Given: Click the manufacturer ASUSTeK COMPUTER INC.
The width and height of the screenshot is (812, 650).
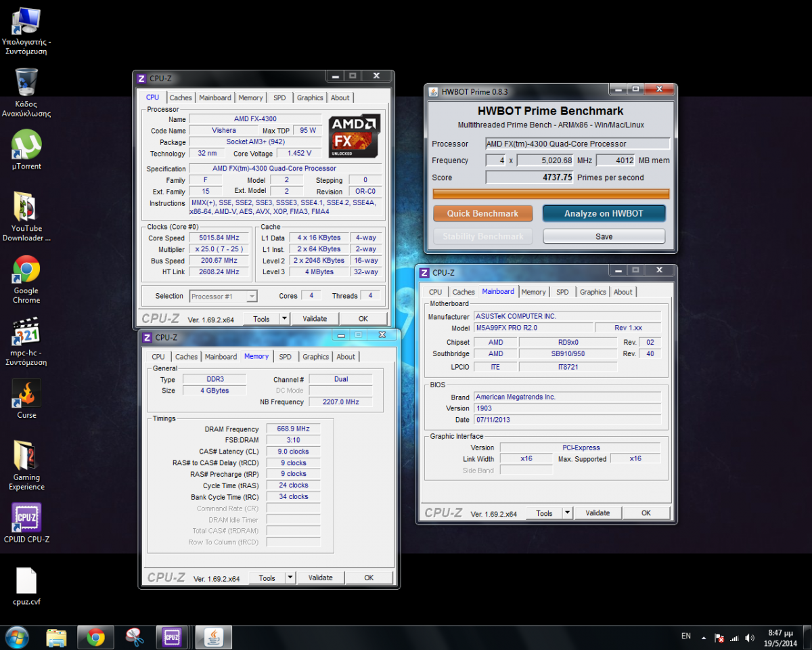Looking at the screenshot, I should (x=567, y=316).
